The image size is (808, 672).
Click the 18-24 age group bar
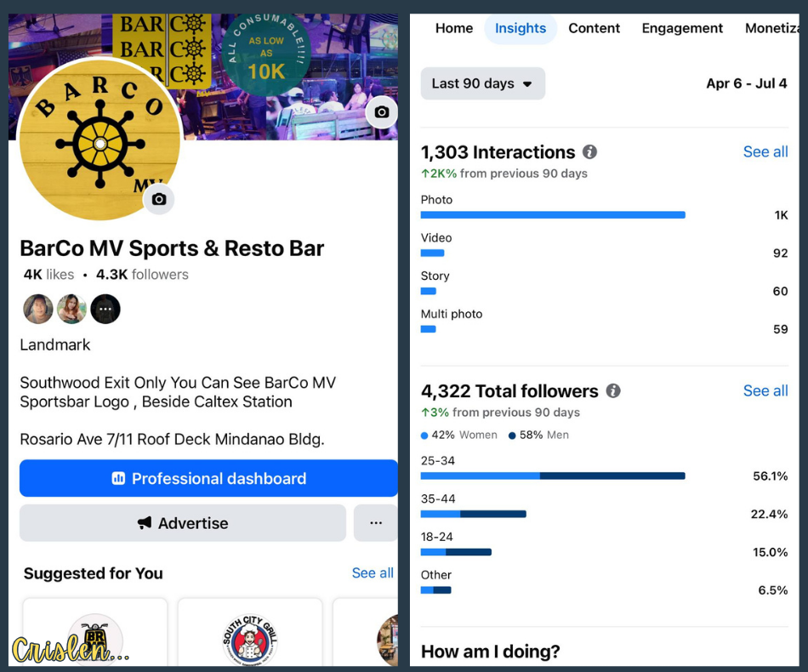tap(456, 552)
